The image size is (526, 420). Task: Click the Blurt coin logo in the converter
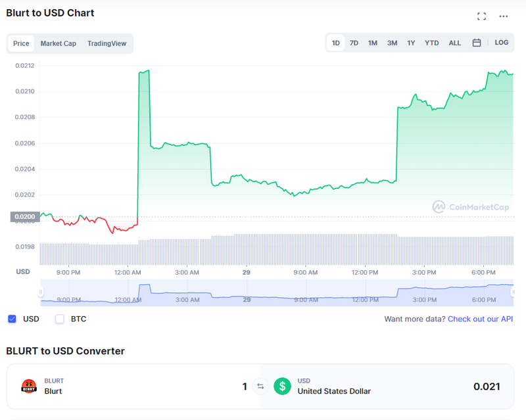click(29, 386)
